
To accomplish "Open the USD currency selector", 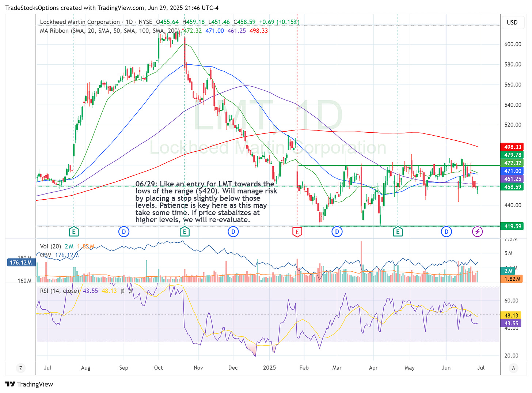I will point(512,22).
